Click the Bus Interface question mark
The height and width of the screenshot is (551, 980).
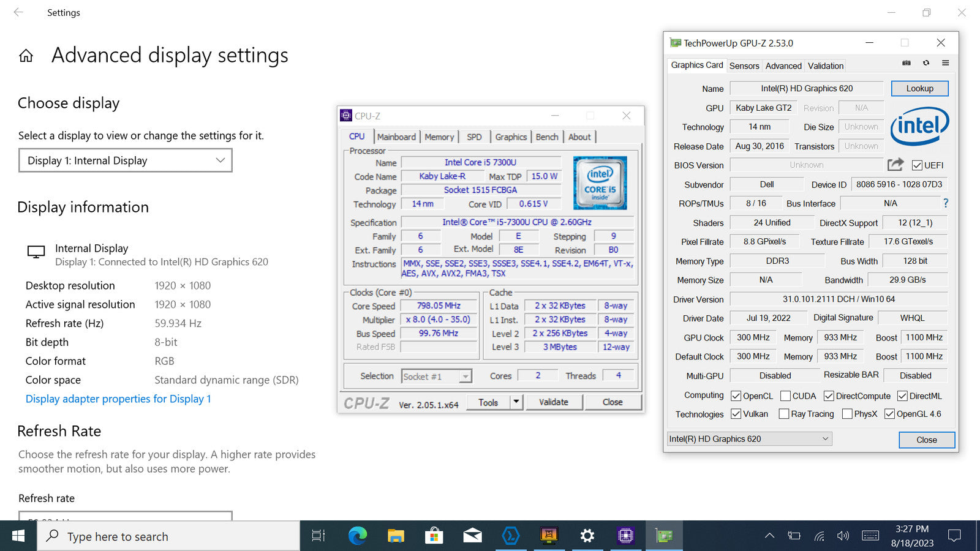(x=946, y=203)
